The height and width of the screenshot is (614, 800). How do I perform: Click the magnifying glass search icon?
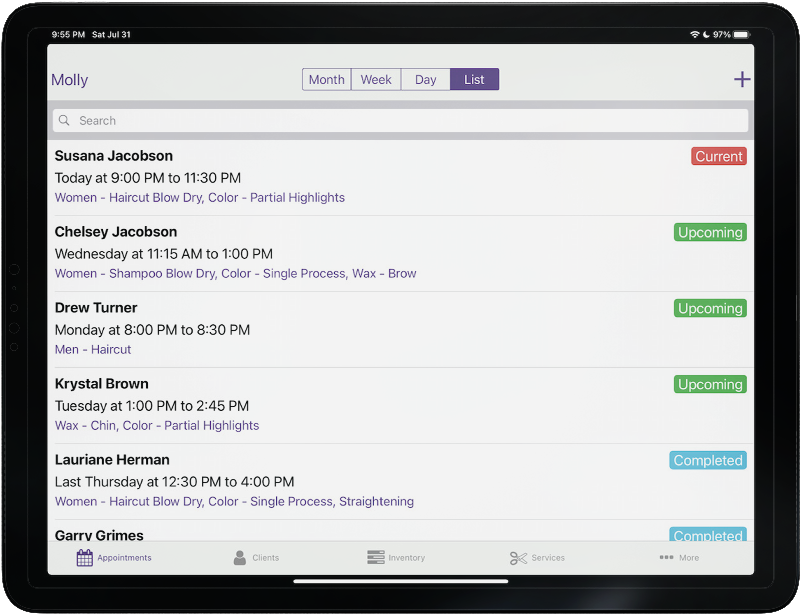click(64, 120)
